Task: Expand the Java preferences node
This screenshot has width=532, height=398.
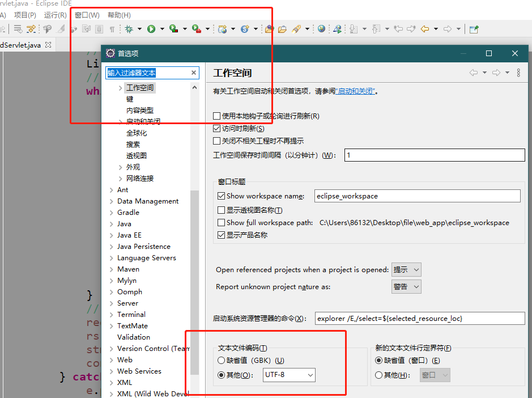Action: (111, 224)
